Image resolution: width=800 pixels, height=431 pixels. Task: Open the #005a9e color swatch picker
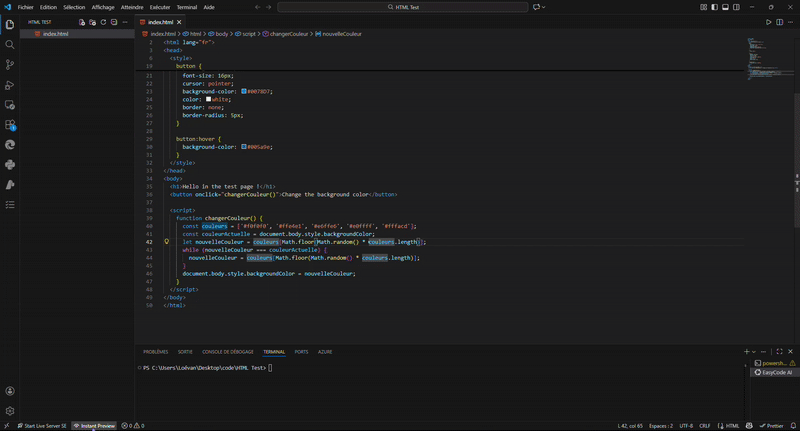(244, 146)
